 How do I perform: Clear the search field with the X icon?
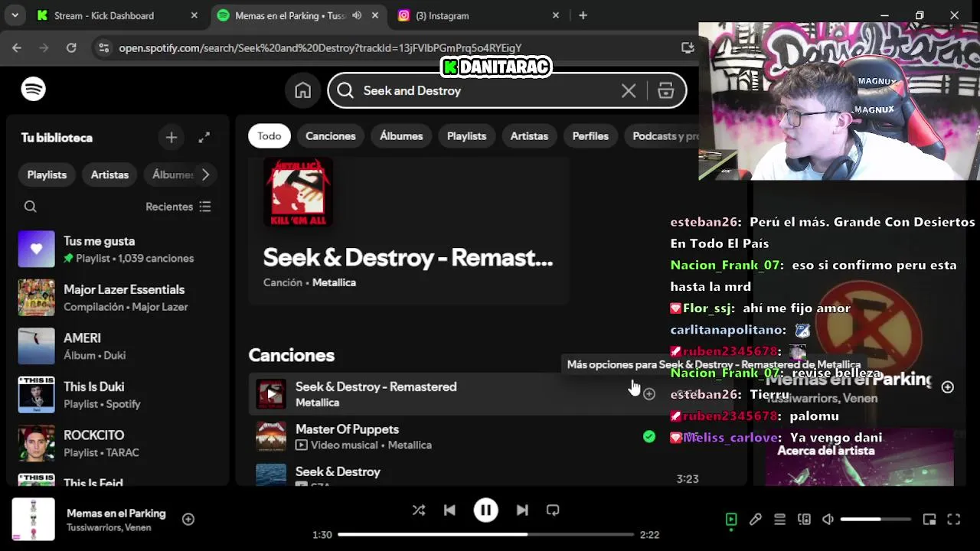tap(629, 90)
